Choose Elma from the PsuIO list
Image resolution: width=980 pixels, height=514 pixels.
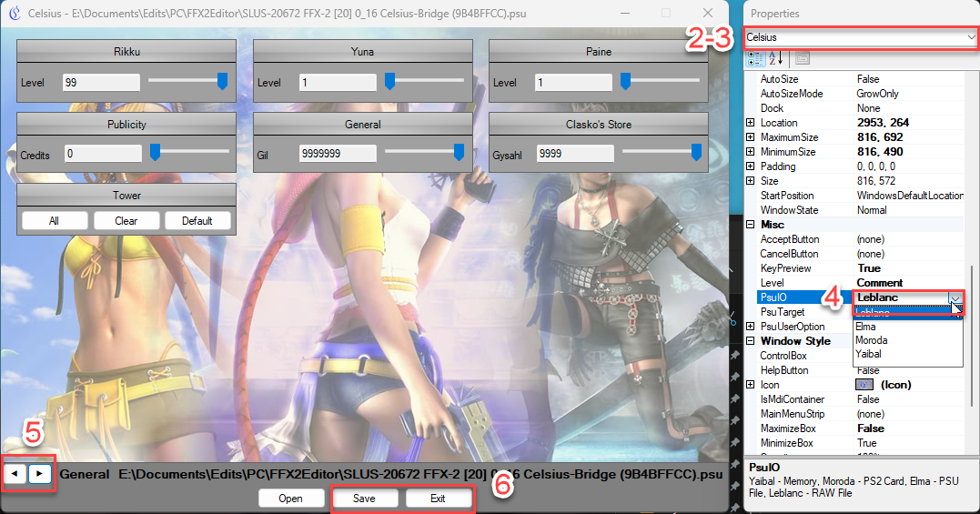click(866, 327)
